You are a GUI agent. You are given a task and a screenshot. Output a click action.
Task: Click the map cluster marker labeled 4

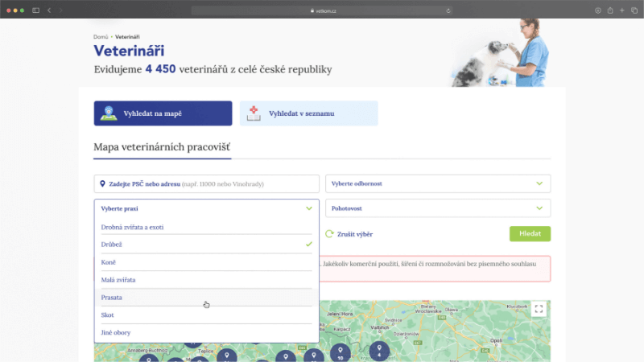tap(378, 351)
